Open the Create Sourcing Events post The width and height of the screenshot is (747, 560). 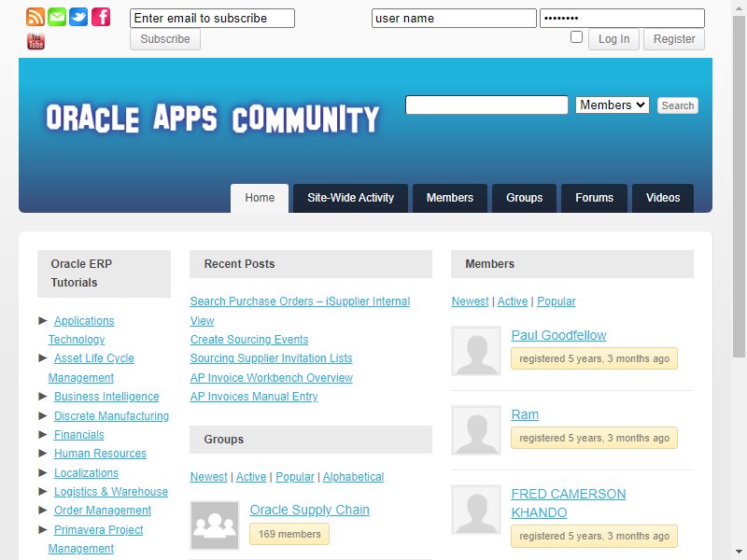click(249, 340)
